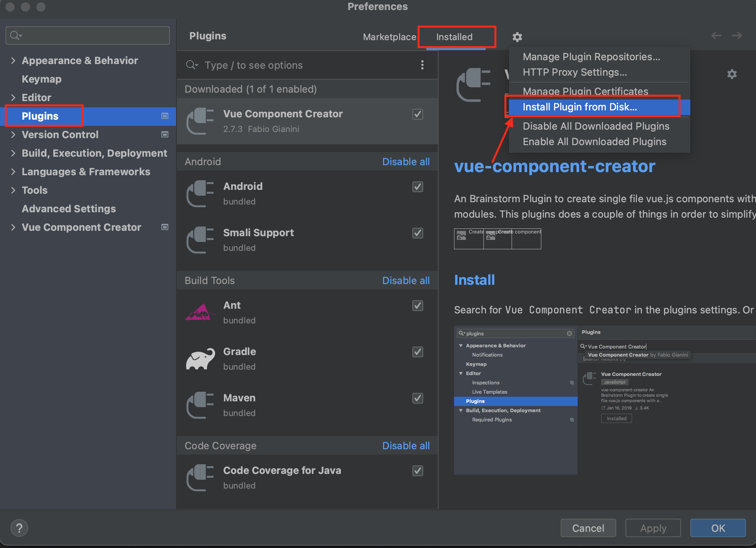Click the Android plugin icon
Image resolution: width=756 pixels, height=548 pixels.
point(200,193)
